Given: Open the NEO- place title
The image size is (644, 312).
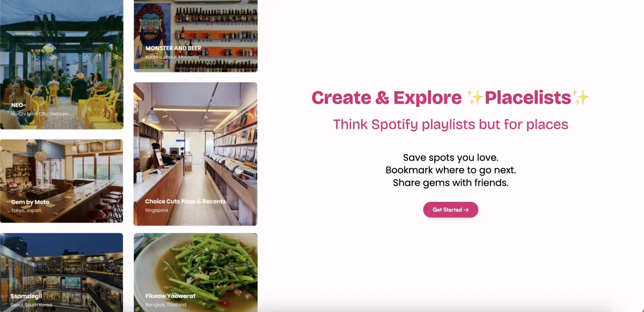Looking at the screenshot, I should (x=18, y=105).
